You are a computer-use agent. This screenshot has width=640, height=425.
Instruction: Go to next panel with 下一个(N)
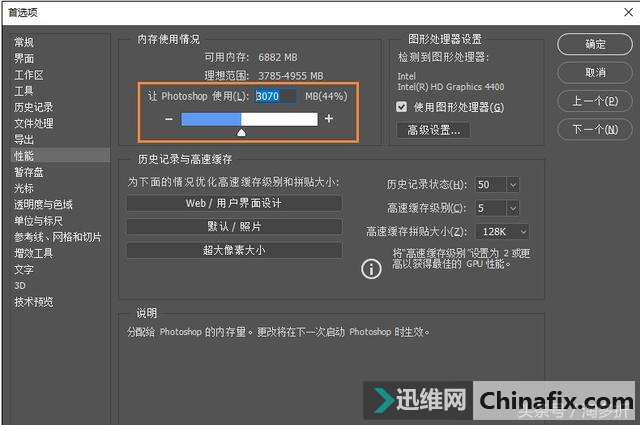tap(595, 130)
